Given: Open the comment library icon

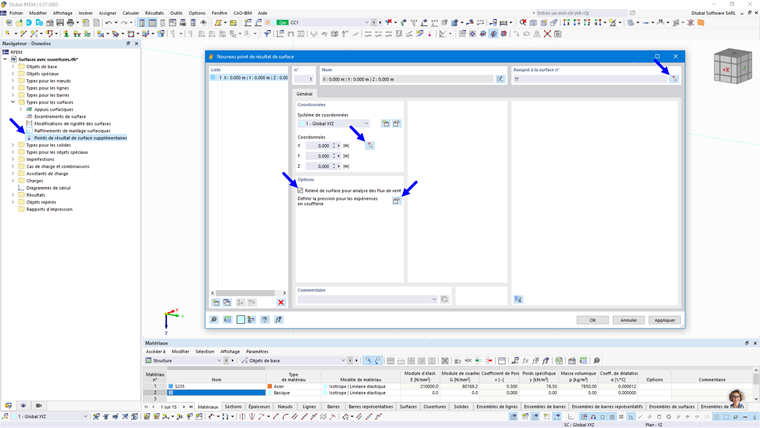Looking at the screenshot, I should pos(444,300).
